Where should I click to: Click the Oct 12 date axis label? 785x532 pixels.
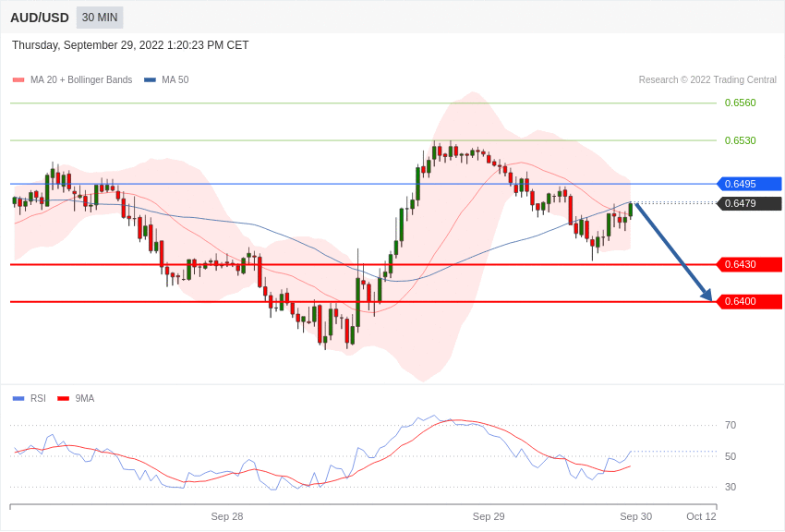coord(701,516)
